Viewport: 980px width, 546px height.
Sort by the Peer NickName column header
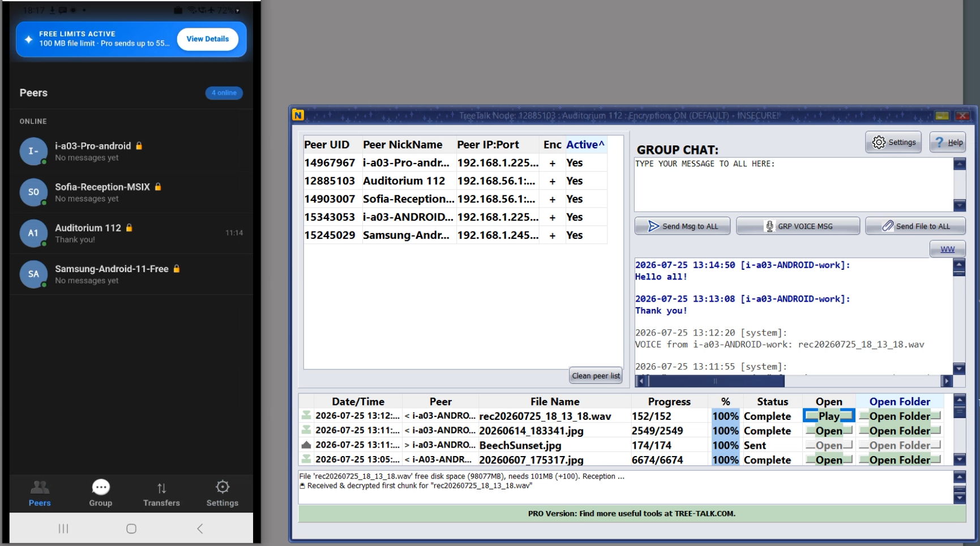click(x=408, y=145)
